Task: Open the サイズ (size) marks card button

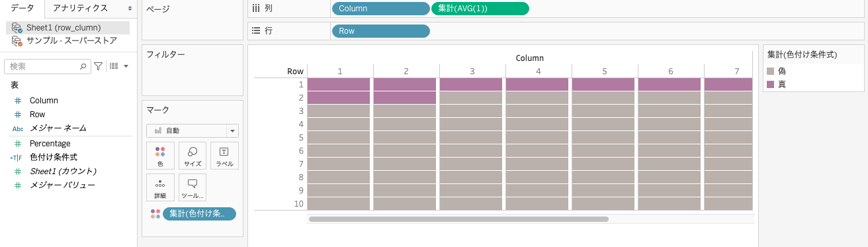Action: click(x=193, y=156)
